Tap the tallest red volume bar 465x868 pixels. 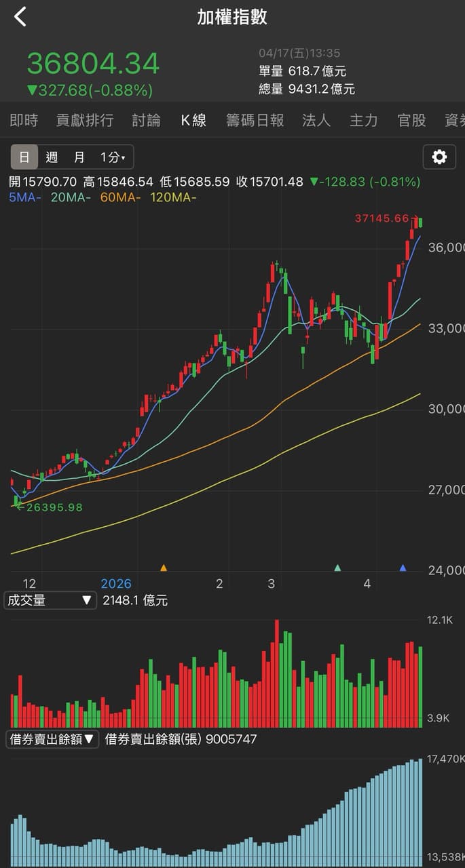[x=276, y=673]
